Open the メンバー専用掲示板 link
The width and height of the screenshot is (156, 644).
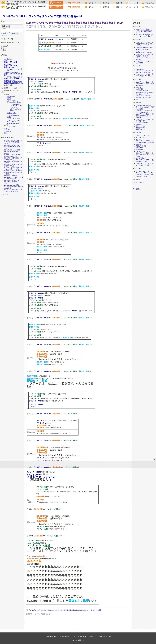[x=13, y=115]
